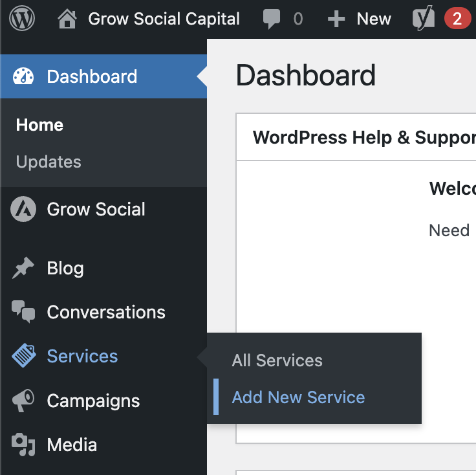The height and width of the screenshot is (475, 476).
Task: Click the Blog pushpin icon
Action: (23, 268)
